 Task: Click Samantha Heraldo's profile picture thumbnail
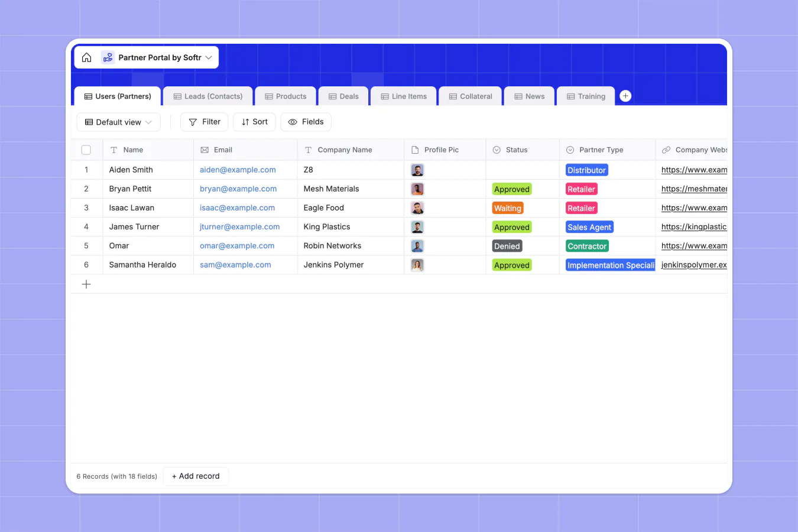click(x=417, y=265)
